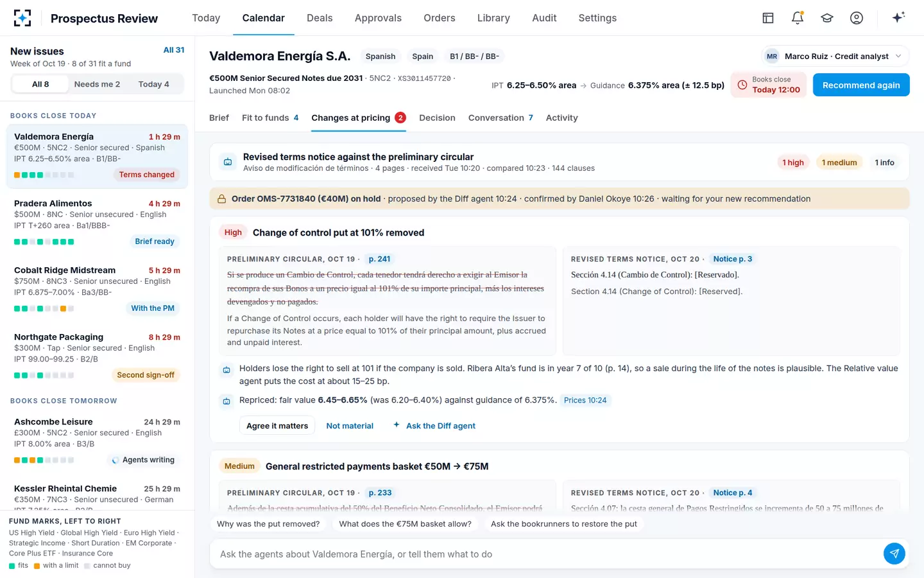Mark change as Not material
The height and width of the screenshot is (578, 924).
pyautogui.click(x=350, y=426)
